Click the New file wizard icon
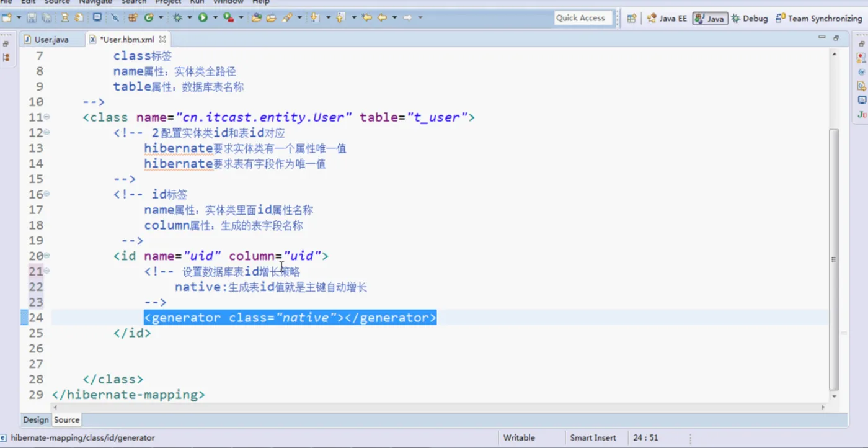Viewport: 868px width, 448px height. (x=7, y=18)
